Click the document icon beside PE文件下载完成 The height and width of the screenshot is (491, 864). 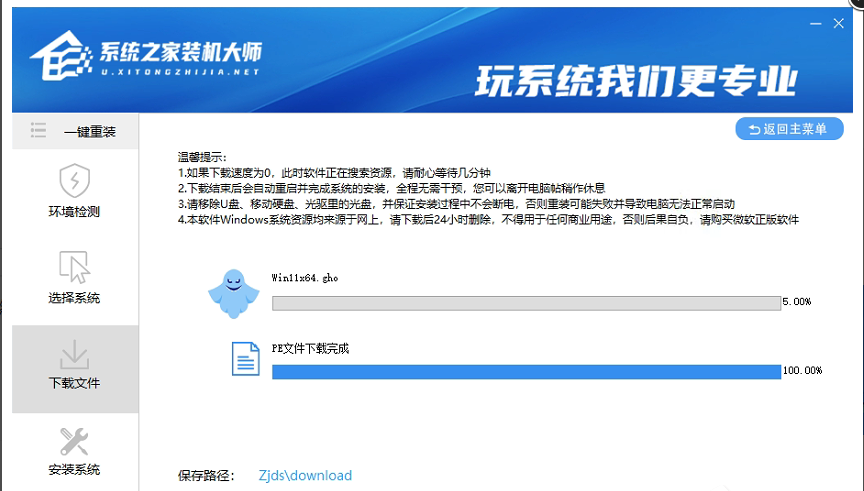[245, 358]
